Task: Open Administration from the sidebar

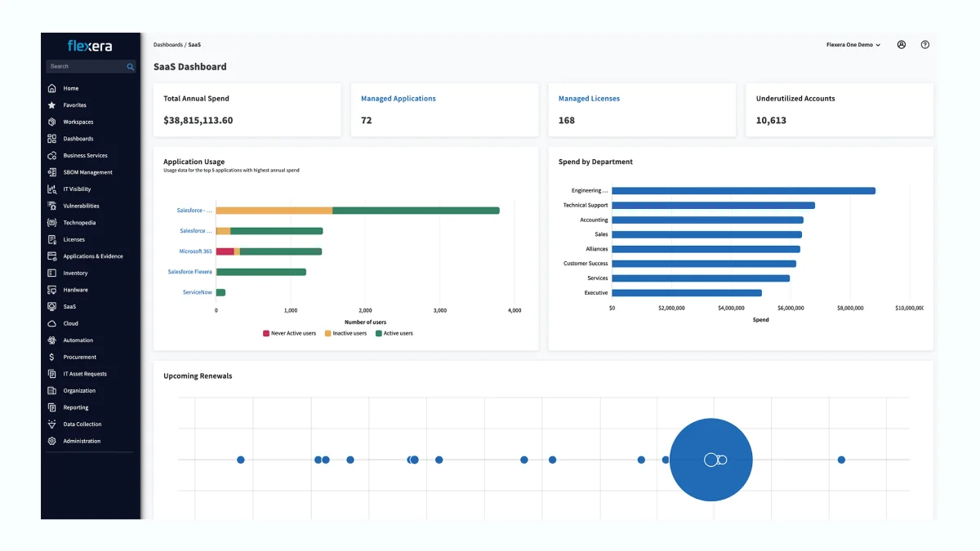Action: (82, 441)
